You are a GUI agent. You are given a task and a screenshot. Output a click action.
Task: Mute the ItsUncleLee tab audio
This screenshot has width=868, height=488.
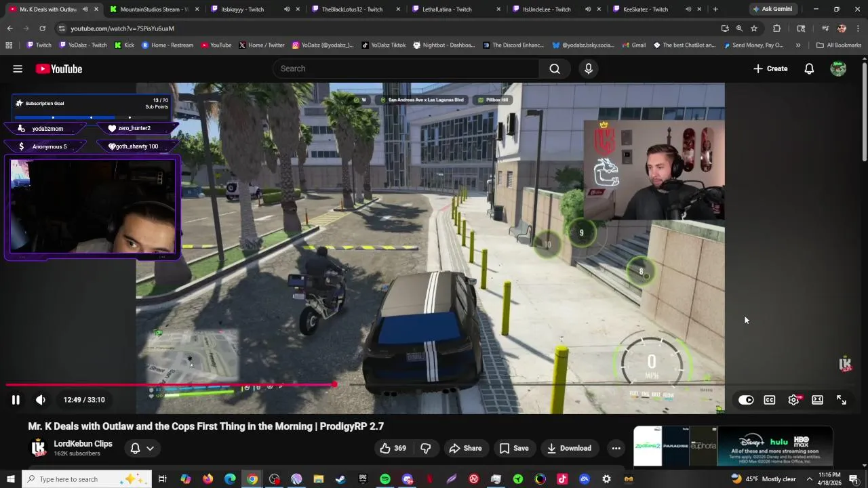588,9
